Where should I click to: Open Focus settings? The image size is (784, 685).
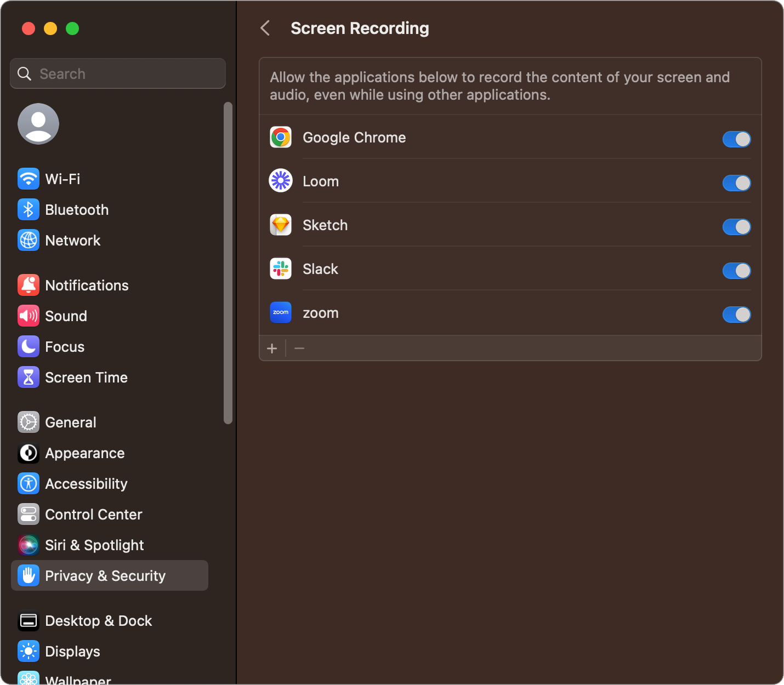point(110,346)
